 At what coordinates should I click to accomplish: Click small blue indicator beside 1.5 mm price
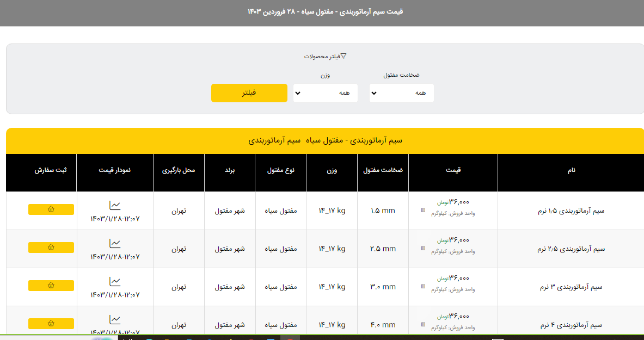point(423,210)
